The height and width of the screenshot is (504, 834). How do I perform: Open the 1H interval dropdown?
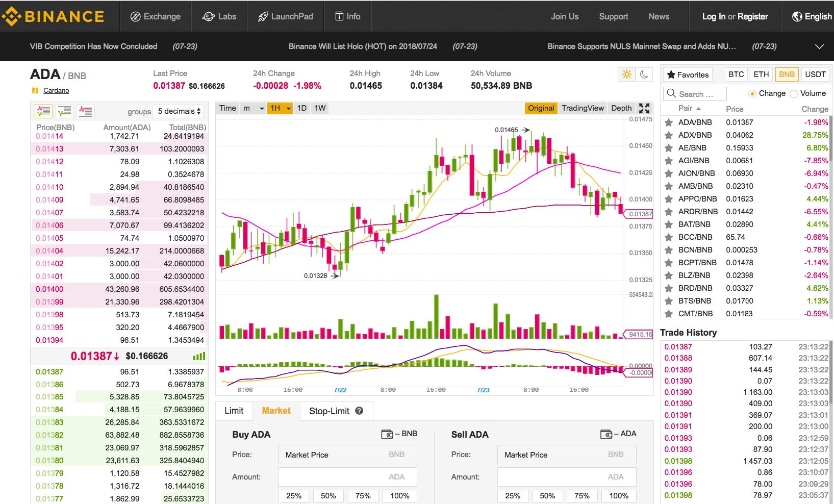coord(281,108)
